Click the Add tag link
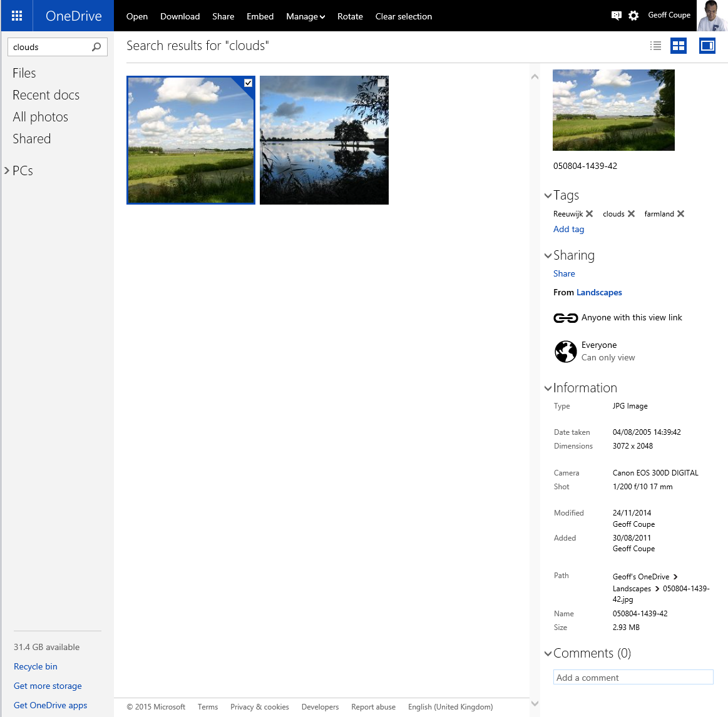The image size is (728, 717). coord(568,230)
